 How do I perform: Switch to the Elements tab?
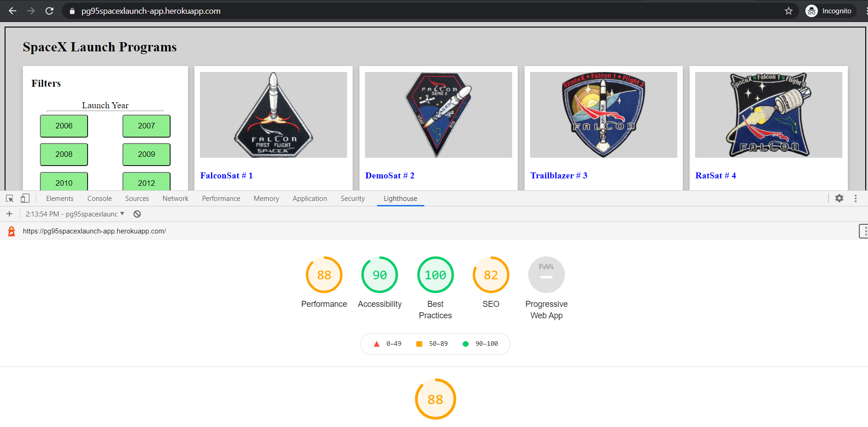point(60,199)
